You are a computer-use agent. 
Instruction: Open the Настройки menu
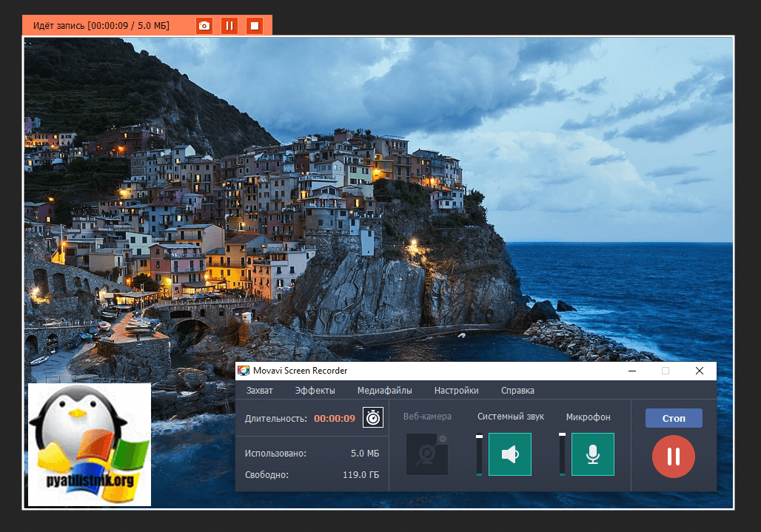(x=456, y=391)
